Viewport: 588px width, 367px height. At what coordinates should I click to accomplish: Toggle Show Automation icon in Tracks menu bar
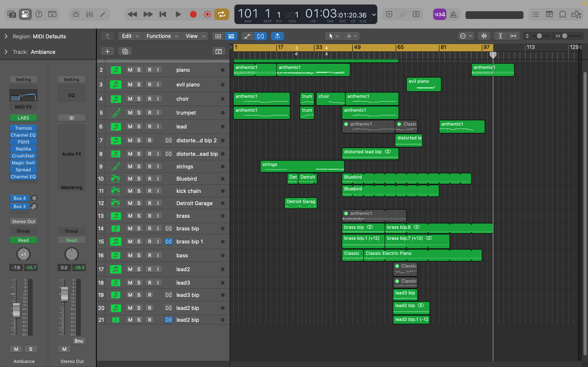tap(247, 36)
